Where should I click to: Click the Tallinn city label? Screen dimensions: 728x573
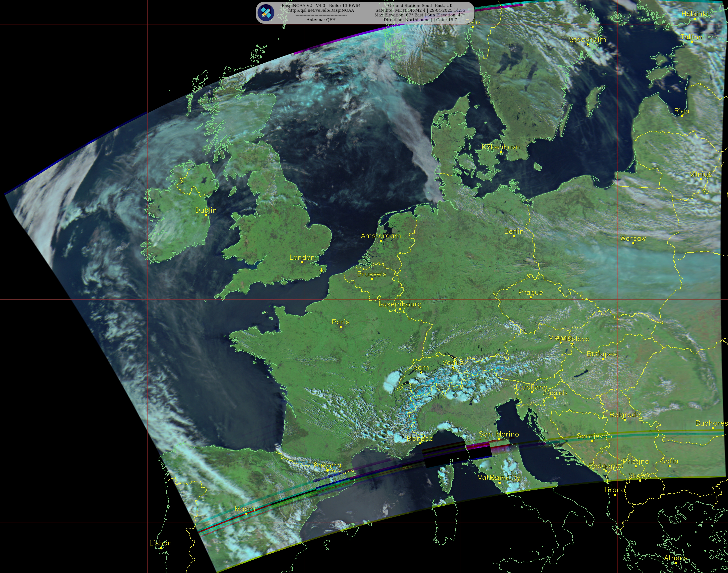pos(691,37)
